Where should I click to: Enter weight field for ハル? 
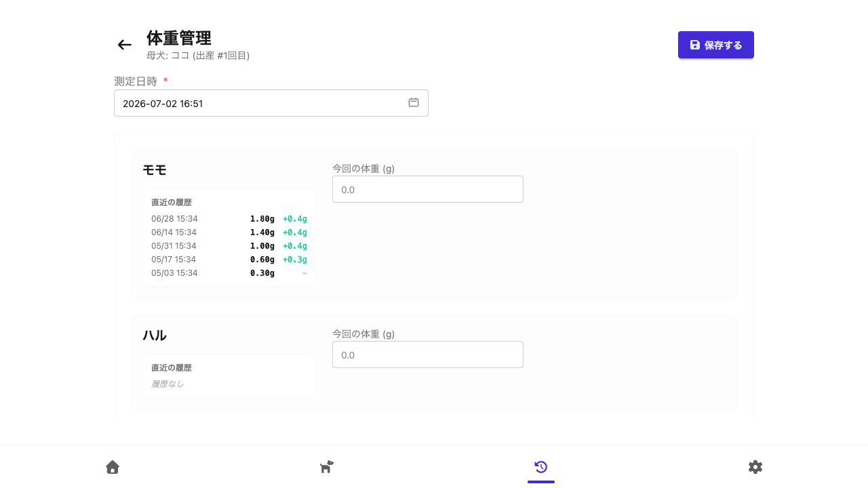(x=428, y=354)
